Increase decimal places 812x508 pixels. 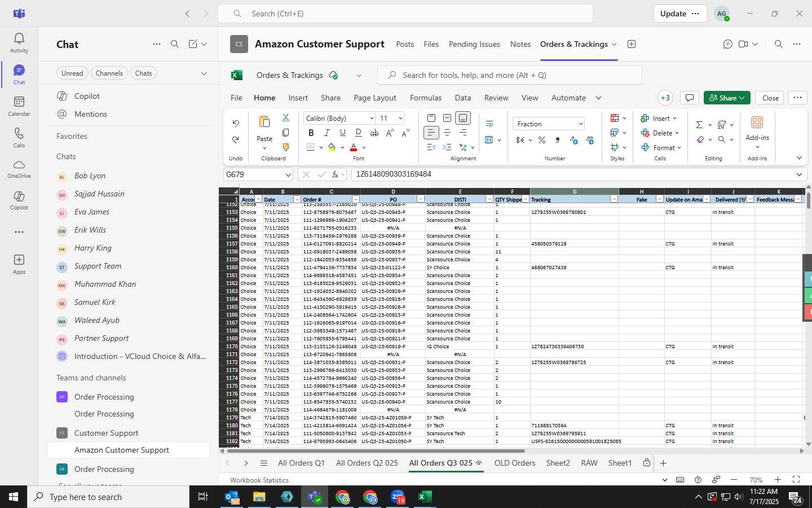[574, 140]
